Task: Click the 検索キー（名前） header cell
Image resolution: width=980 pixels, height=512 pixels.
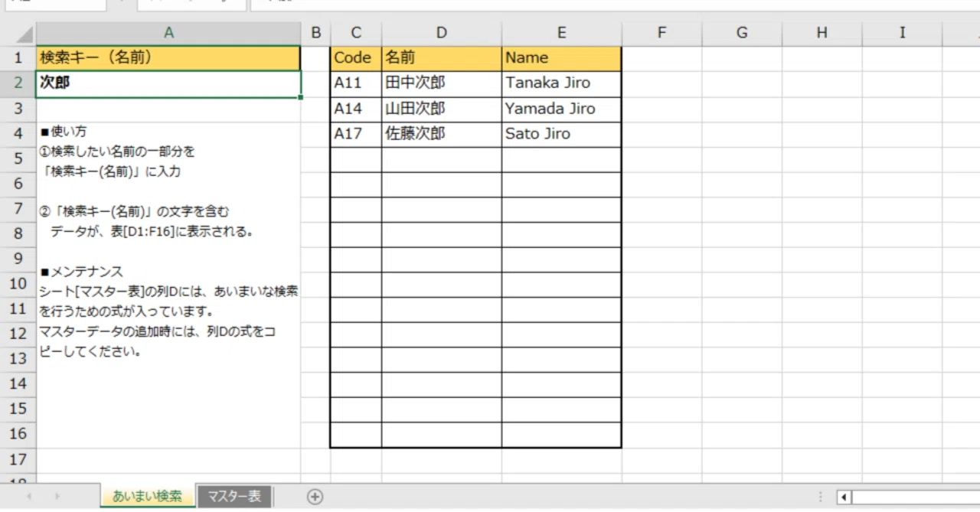Action: (168, 58)
